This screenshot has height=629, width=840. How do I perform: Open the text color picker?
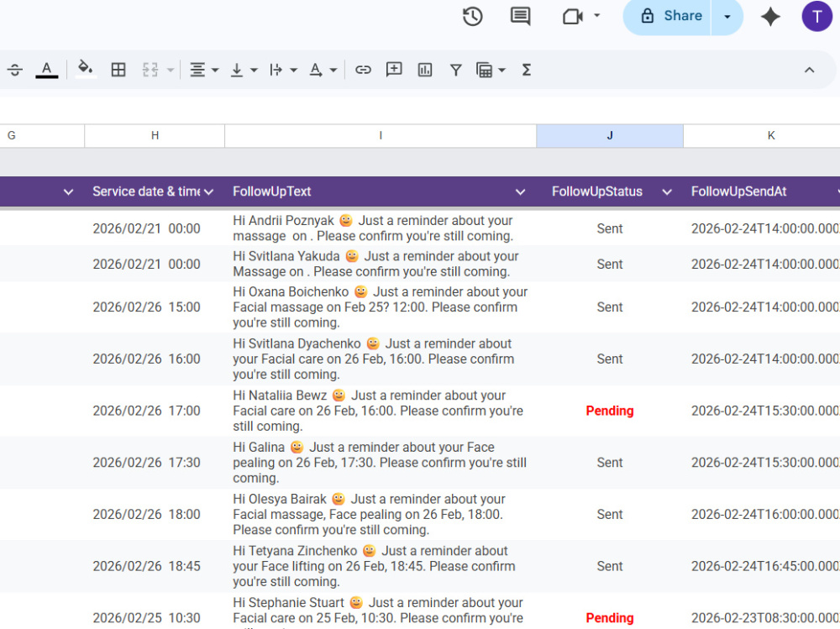point(46,70)
